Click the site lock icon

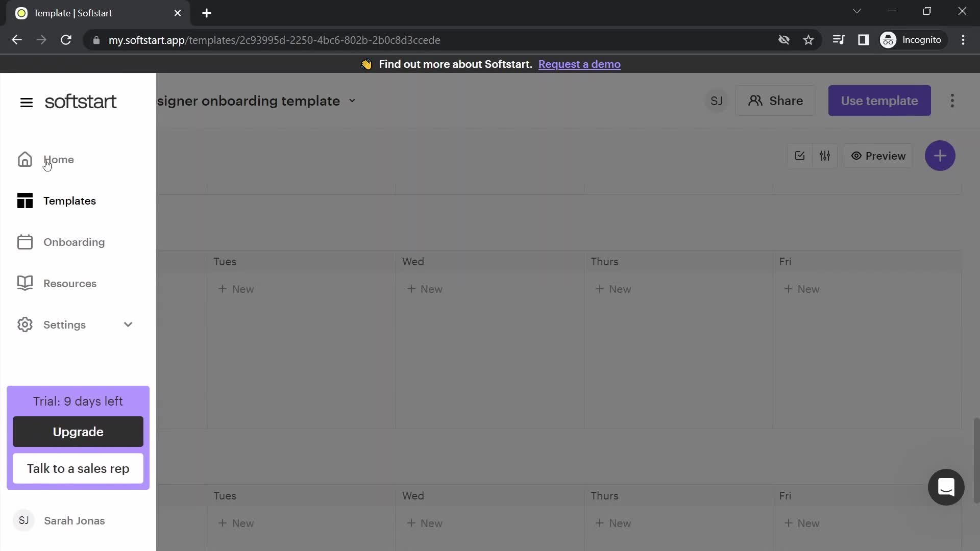click(96, 40)
